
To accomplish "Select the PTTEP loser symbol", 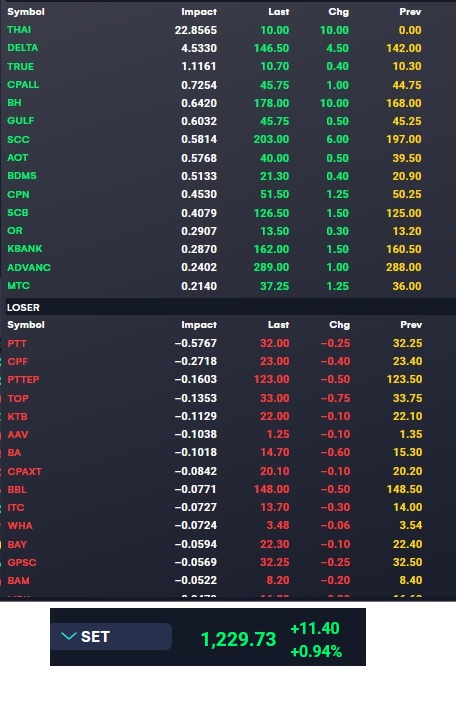I will click(23, 379).
